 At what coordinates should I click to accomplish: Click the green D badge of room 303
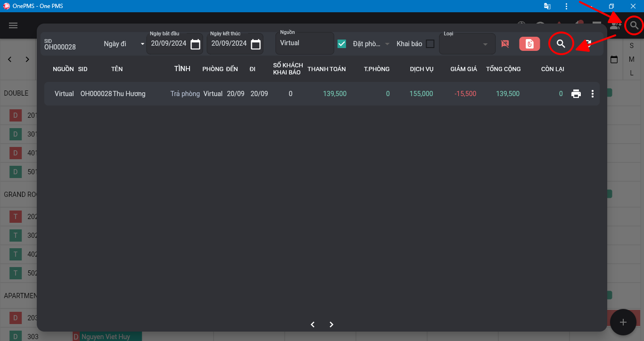[x=16, y=336]
